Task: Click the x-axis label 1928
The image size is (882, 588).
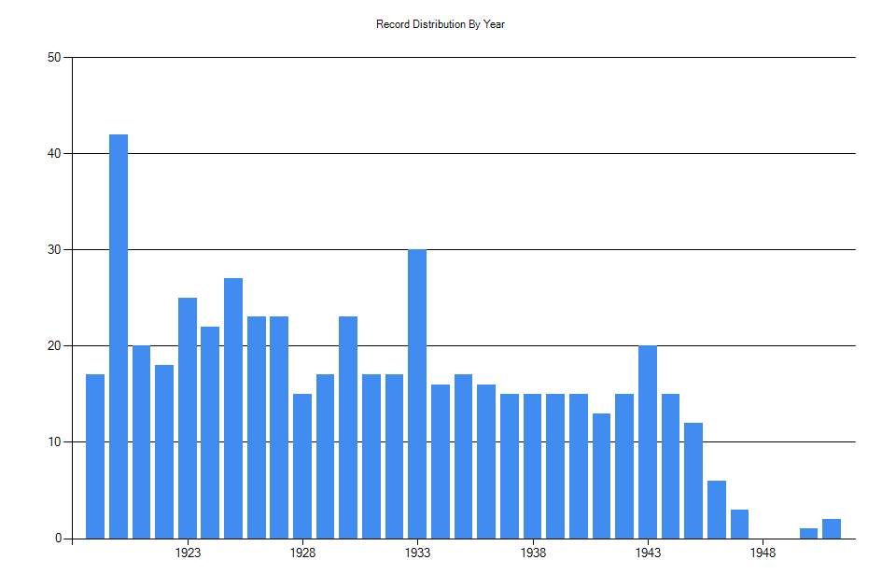Action: point(302,553)
